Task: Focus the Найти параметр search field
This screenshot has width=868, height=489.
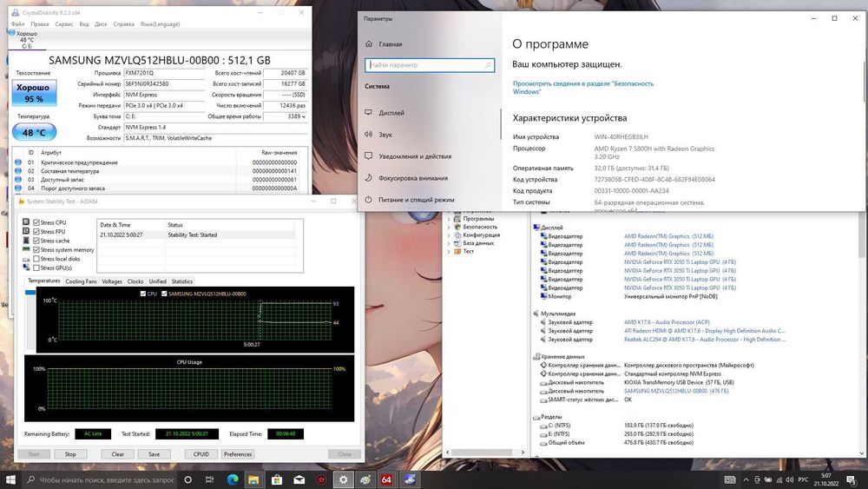Action: tap(430, 65)
